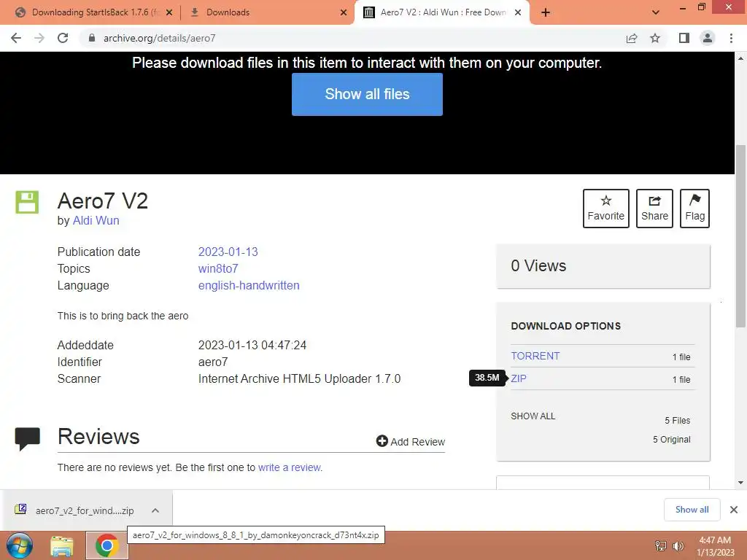The height and width of the screenshot is (560, 747).
Task: Click the Show all files button
Action: 368,94
